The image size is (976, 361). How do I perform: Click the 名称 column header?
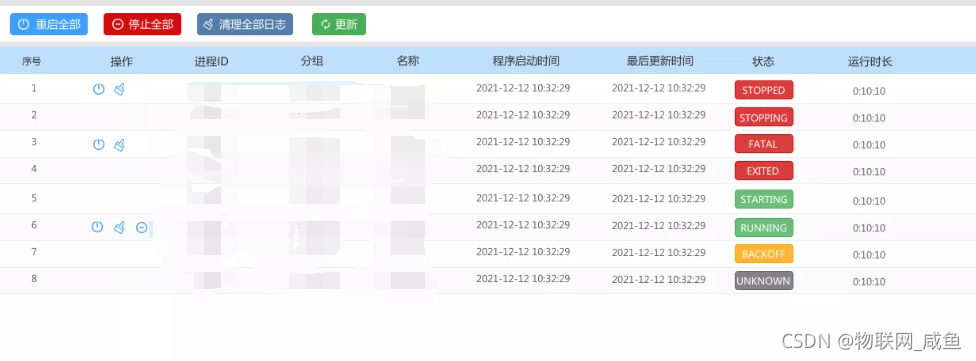pyautogui.click(x=408, y=61)
